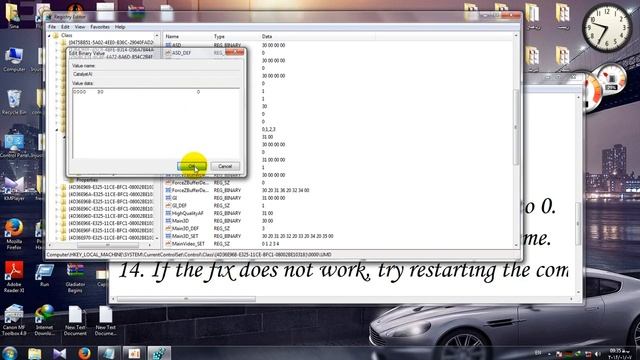Expand the {4D36E970-E325-11CE} registry key
Viewport: 640px width, 360px height.
point(57,238)
